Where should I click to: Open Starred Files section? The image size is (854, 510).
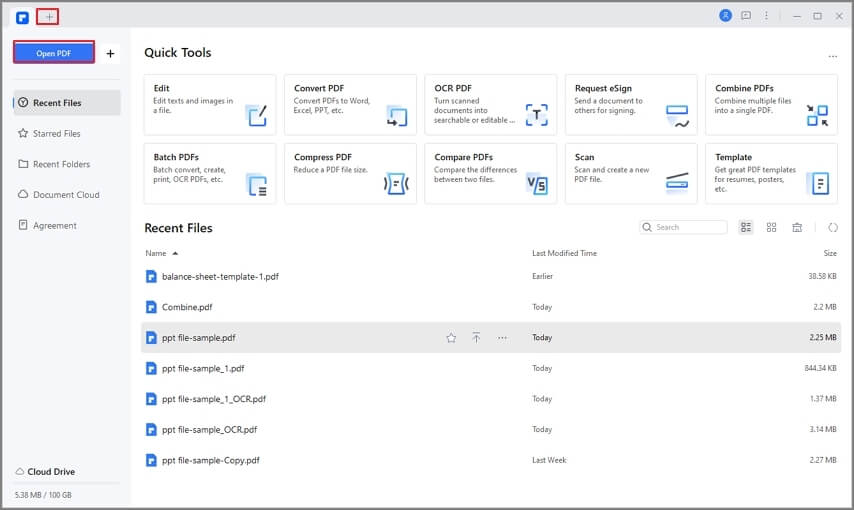[67, 133]
